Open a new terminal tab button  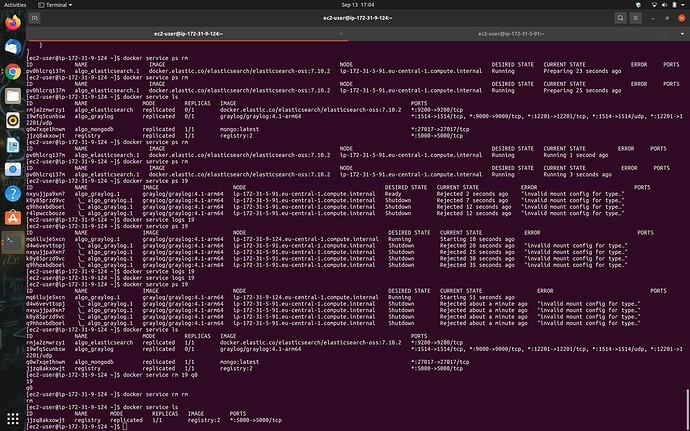tap(35, 18)
